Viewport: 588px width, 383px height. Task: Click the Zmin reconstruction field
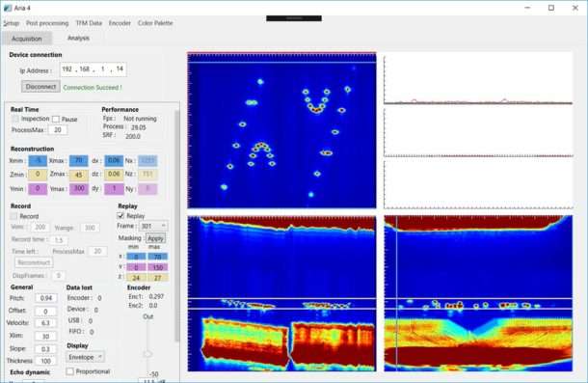tap(38, 175)
